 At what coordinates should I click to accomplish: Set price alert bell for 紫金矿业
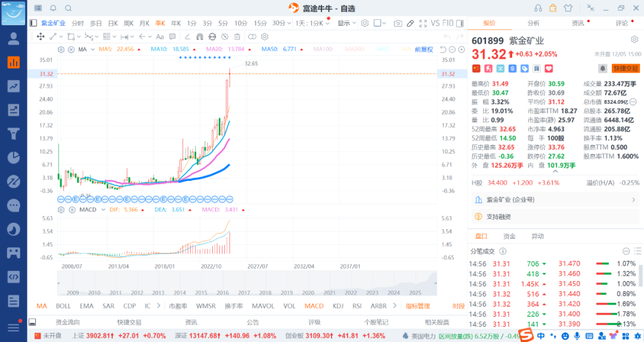click(602, 69)
